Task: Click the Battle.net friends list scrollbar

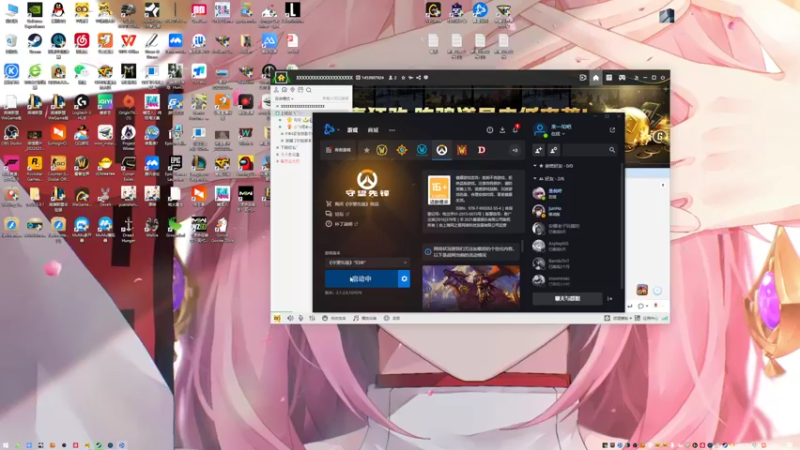Action: coord(622,224)
